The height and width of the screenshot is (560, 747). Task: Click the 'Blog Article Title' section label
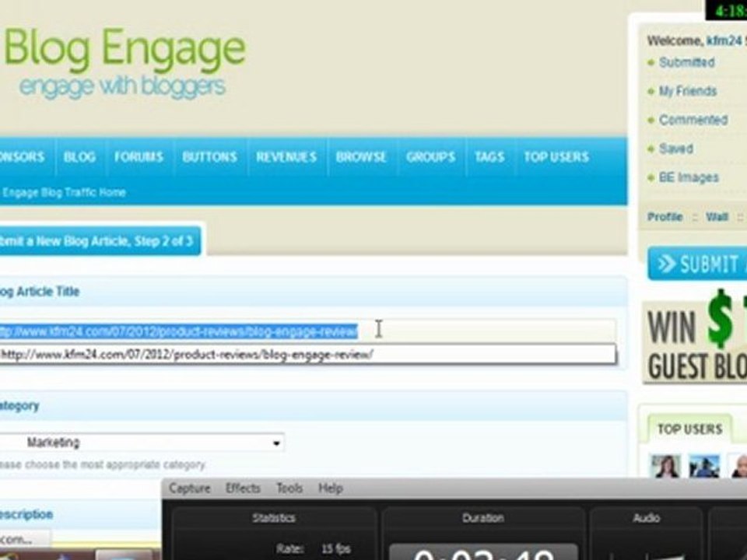point(40,292)
